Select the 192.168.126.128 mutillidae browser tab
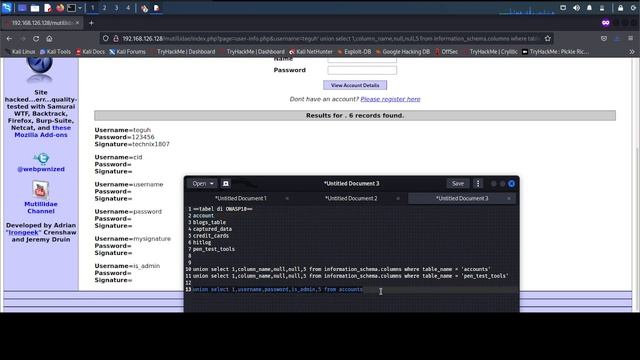The image size is (640, 360). coord(43,23)
